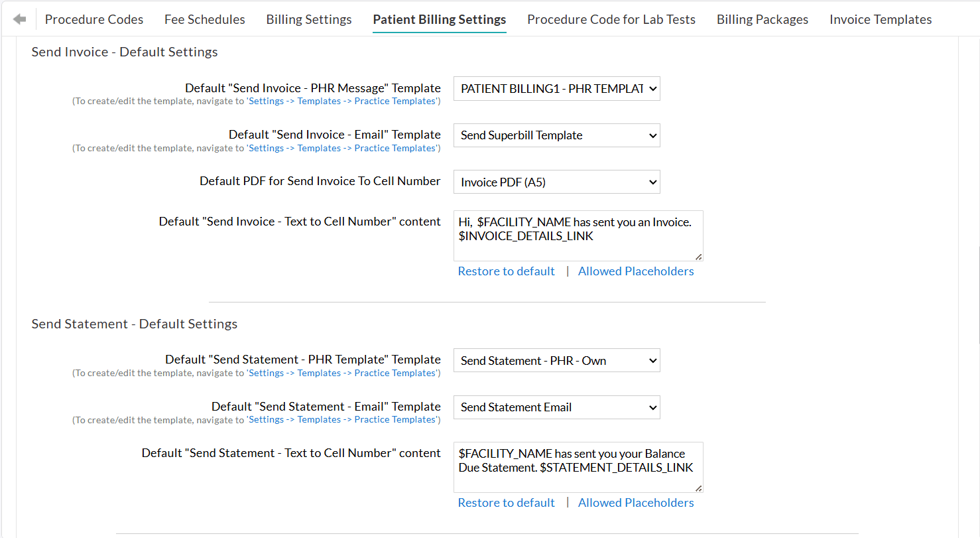The image size is (980, 538).
Task: Click the Send Statement text content field
Action: point(578,468)
